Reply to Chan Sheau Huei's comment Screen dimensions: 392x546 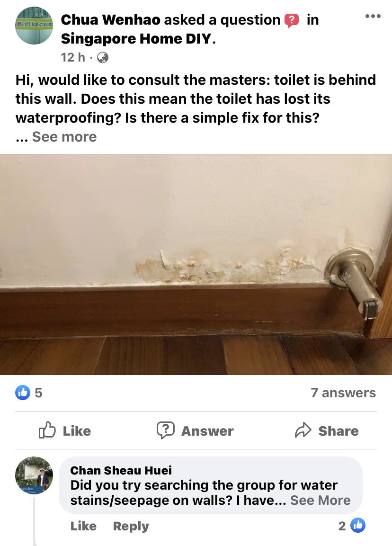click(131, 526)
